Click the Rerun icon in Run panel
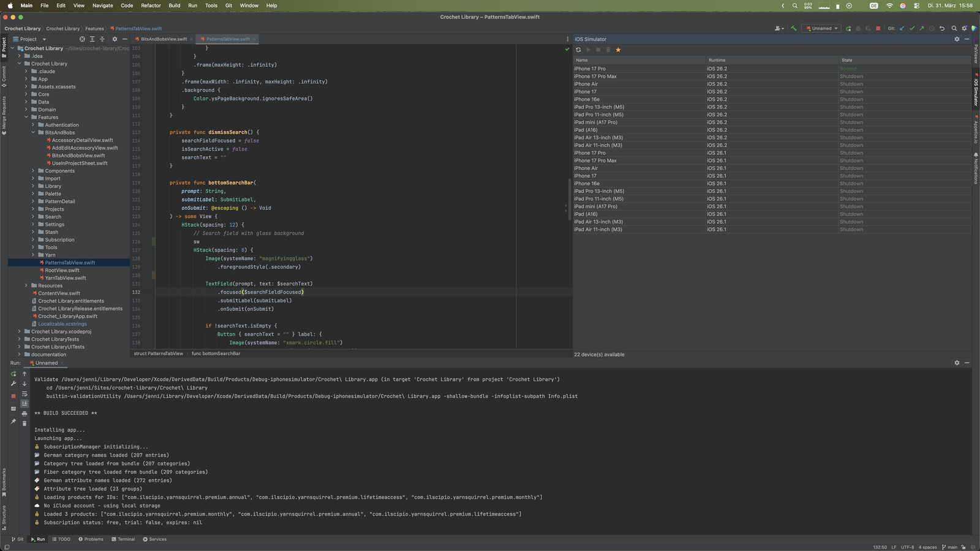Screen dimensions: 980x551 pos(13,373)
